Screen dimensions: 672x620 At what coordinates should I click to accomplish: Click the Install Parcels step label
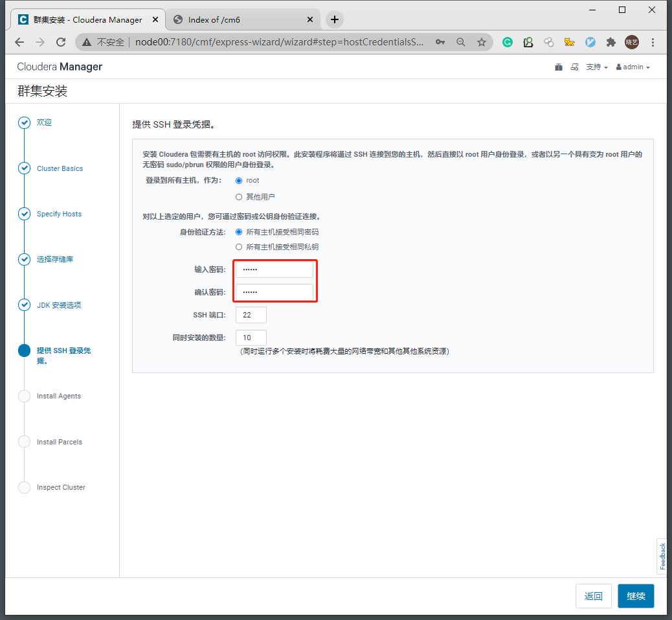pos(60,442)
